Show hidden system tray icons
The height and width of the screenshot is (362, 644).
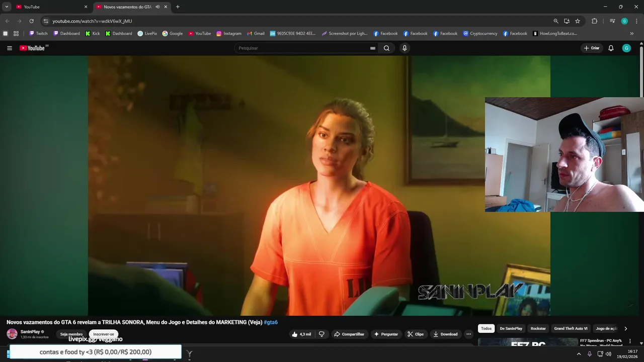tap(579, 354)
